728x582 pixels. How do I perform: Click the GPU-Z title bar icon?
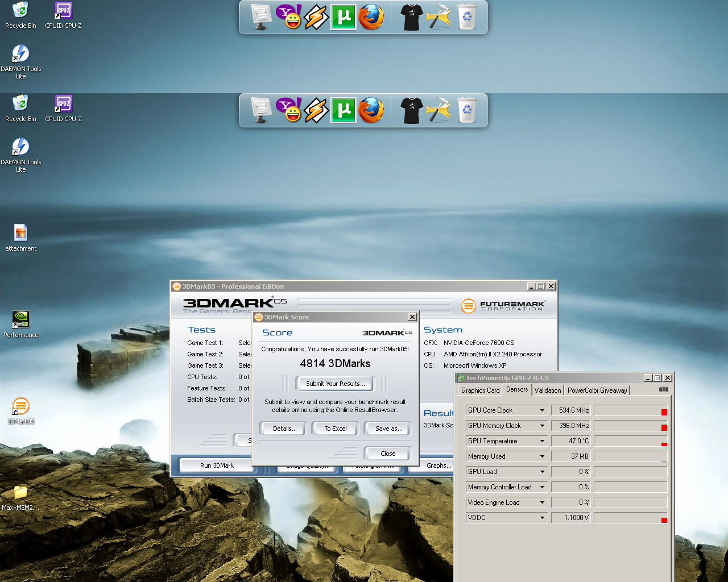click(461, 378)
